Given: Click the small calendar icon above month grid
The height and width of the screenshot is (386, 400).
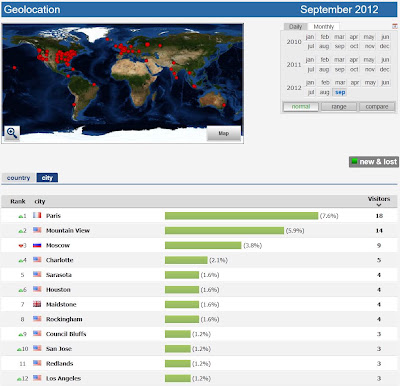Looking at the screenshot, I should tap(395, 26).
